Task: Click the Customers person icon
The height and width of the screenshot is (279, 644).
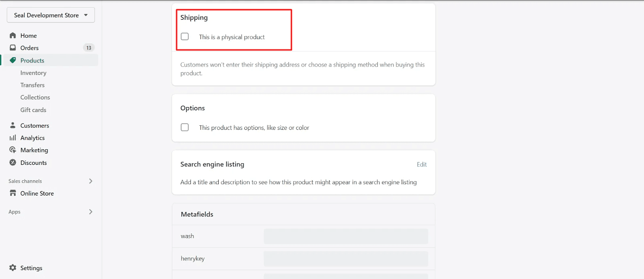Action: click(x=13, y=125)
